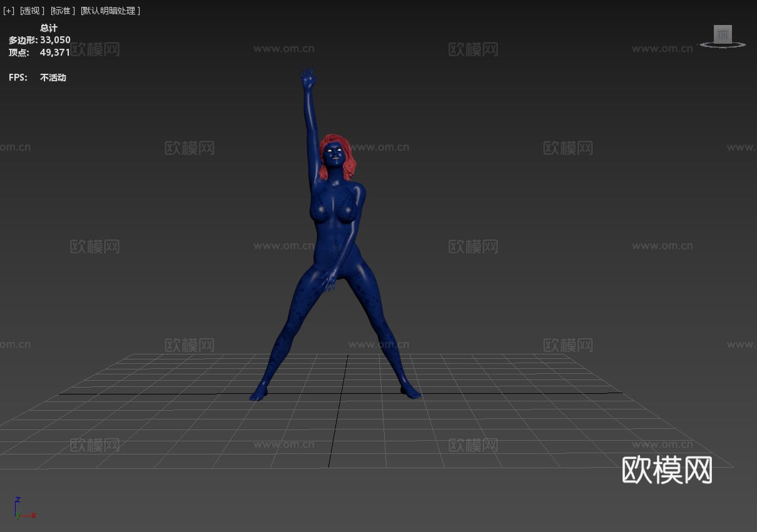Select the vertex count value 49,371

pos(55,53)
